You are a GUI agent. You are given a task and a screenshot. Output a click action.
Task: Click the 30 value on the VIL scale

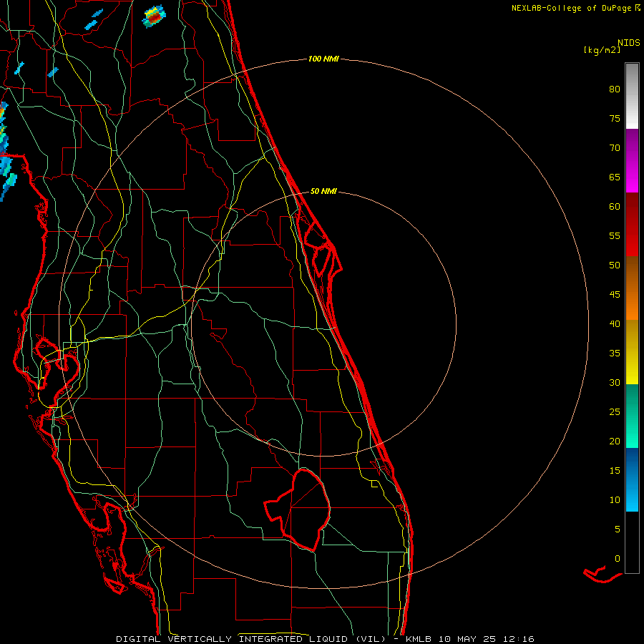(x=615, y=382)
